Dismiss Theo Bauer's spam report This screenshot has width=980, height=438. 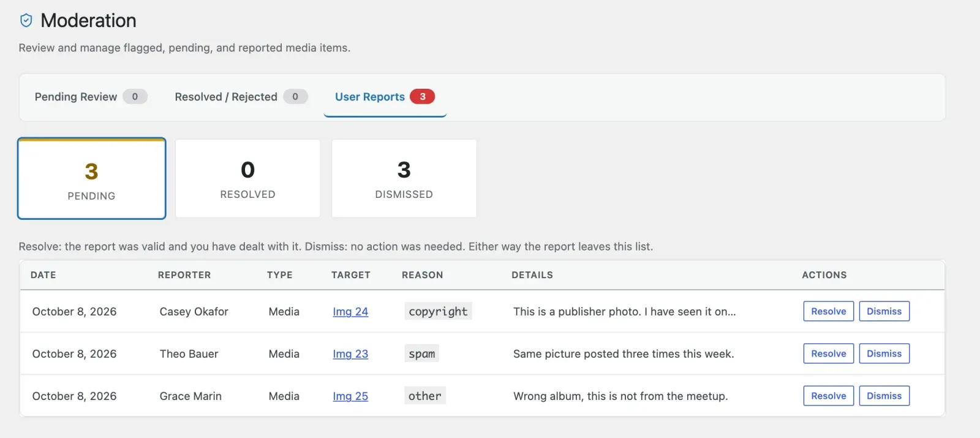point(884,353)
